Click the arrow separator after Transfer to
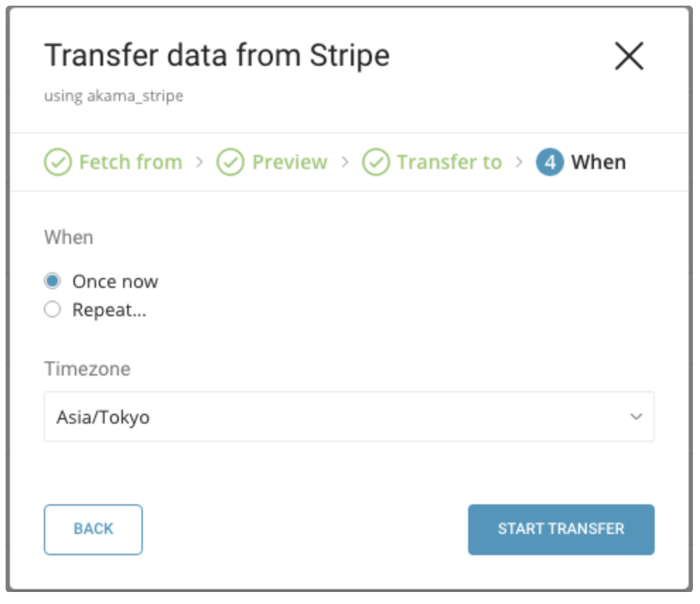The image size is (700, 604). click(x=519, y=162)
